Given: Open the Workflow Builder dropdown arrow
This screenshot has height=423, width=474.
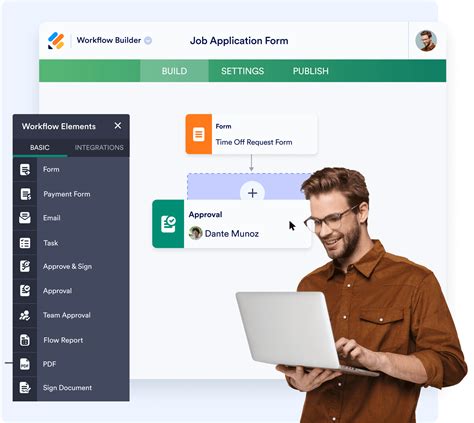Looking at the screenshot, I should click(x=148, y=41).
